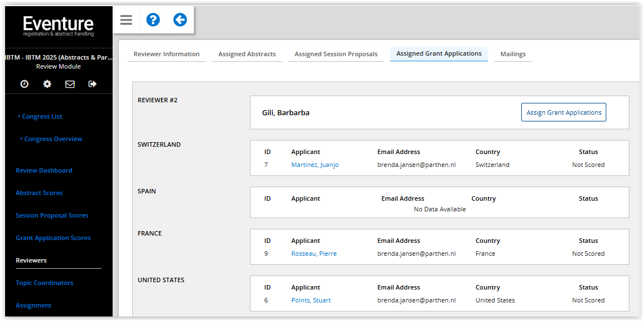Open Grant Application Scores page

53,238
